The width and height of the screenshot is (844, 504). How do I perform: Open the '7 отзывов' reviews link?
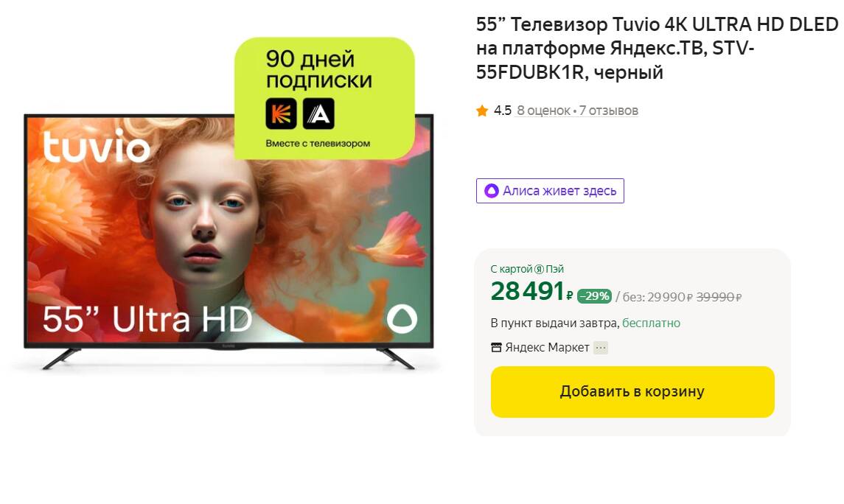pos(608,111)
